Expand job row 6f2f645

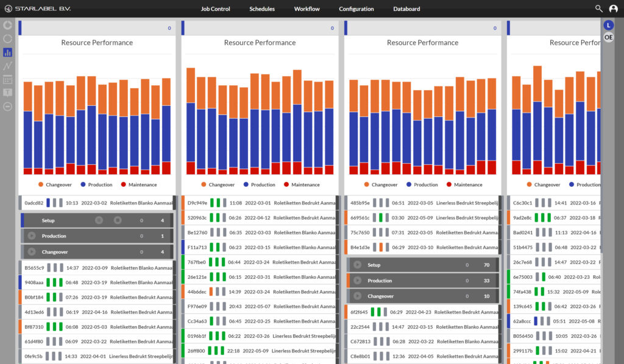(423, 312)
